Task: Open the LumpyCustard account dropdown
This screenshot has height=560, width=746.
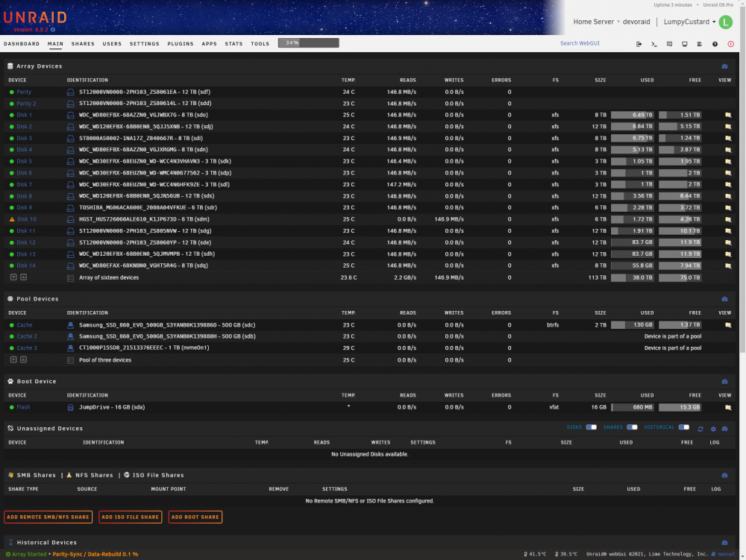Action: pyautogui.click(x=689, y=22)
